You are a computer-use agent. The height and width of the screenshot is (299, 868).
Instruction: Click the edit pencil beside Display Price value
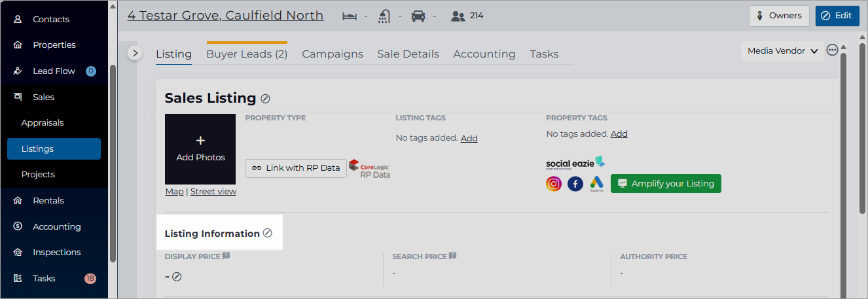point(177,277)
